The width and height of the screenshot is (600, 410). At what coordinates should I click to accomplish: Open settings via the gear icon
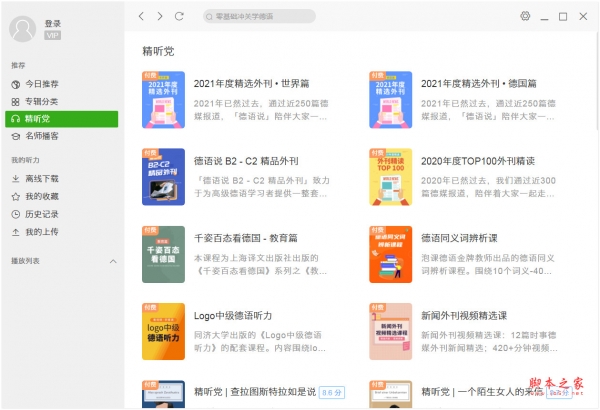click(525, 16)
